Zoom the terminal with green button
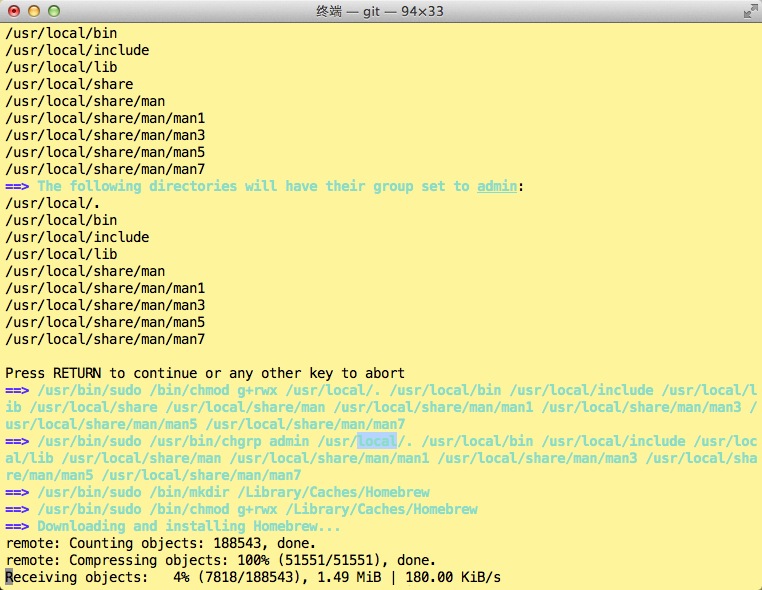Image resolution: width=762 pixels, height=590 pixels. tap(54, 11)
